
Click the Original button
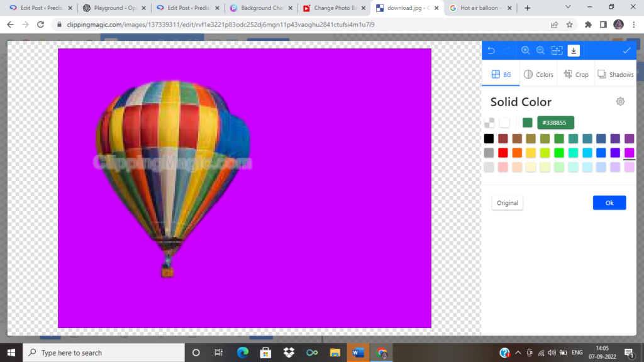click(x=508, y=203)
